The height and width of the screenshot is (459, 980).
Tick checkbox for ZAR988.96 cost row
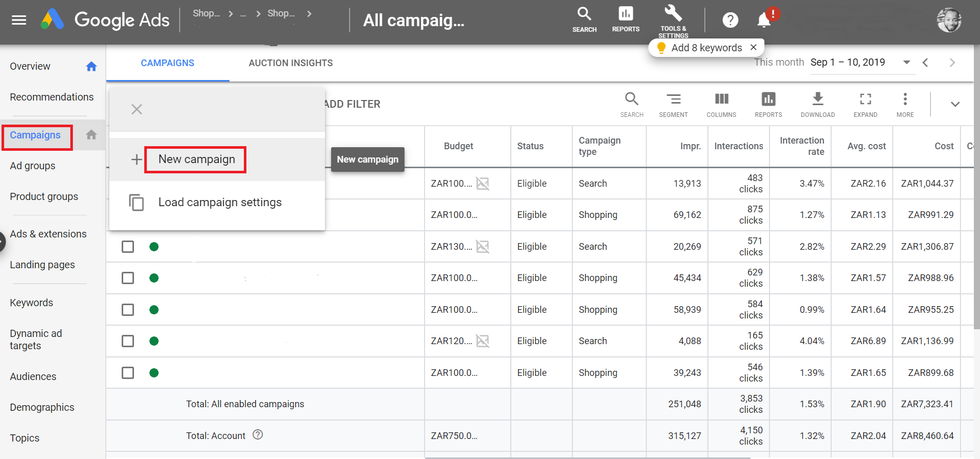coord(128,278)
